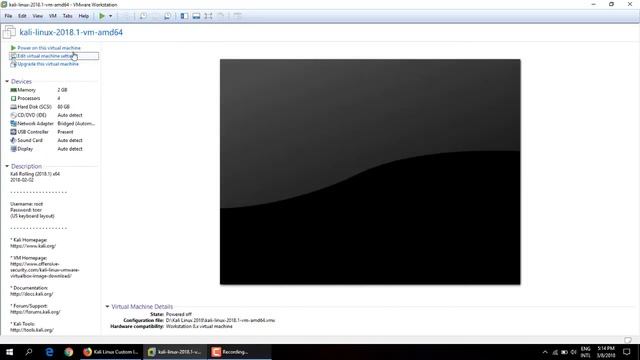This screenshot has height=360, width=640.
Task: Click the Bridged network adapter value
Action: pyautogui.click(x=76, y=123)
